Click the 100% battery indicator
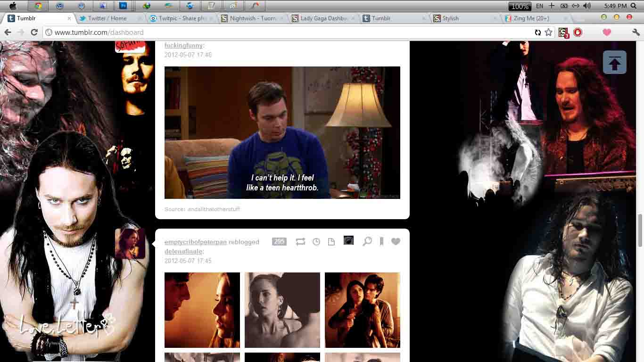 click(x=520, y=6)
